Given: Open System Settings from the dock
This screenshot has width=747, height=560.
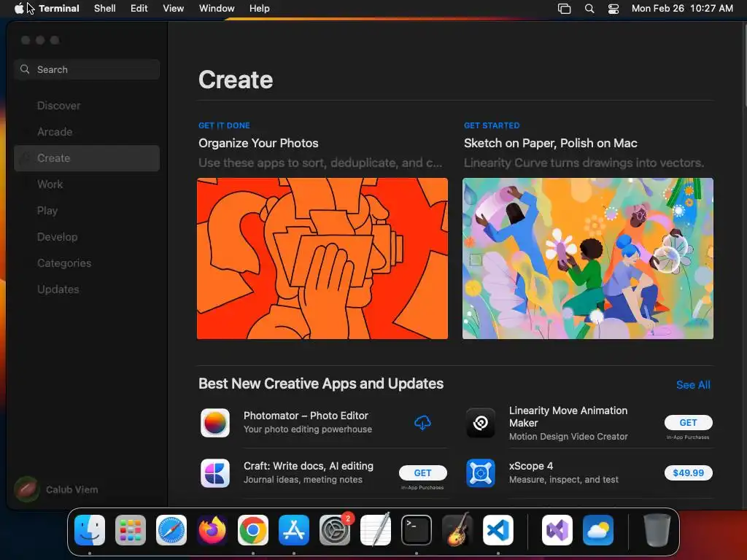Looking at the screenshot, I should pyautogui.click(x=334, y=530).
